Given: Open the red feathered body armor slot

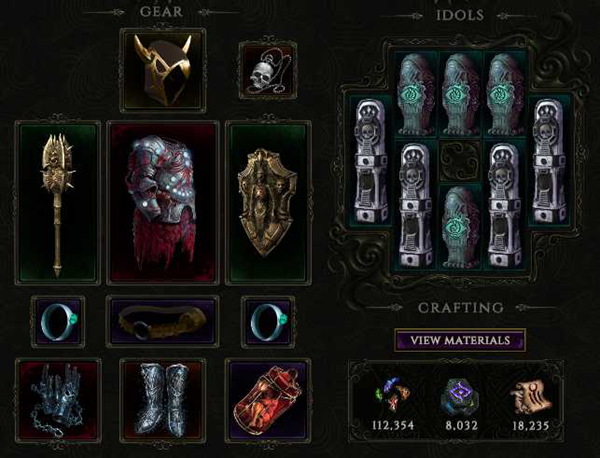Looking at the screenshot, I should 163,203.
